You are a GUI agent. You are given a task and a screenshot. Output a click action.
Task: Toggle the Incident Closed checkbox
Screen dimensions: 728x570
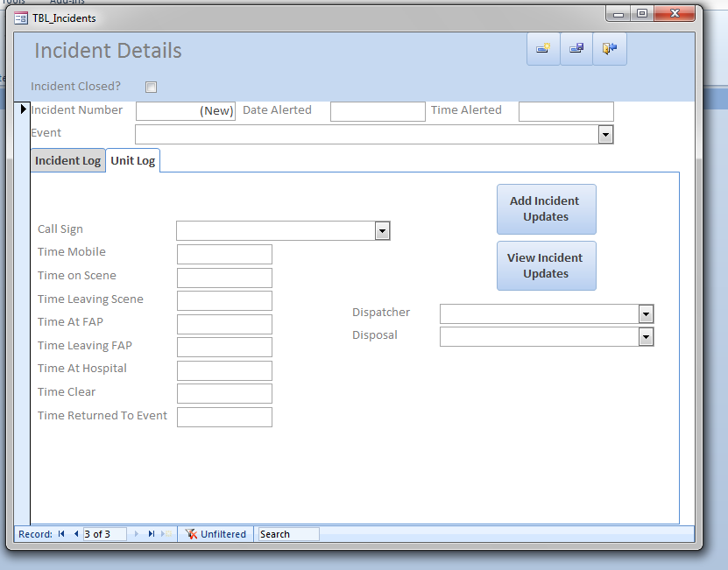[x=151, y=87]
